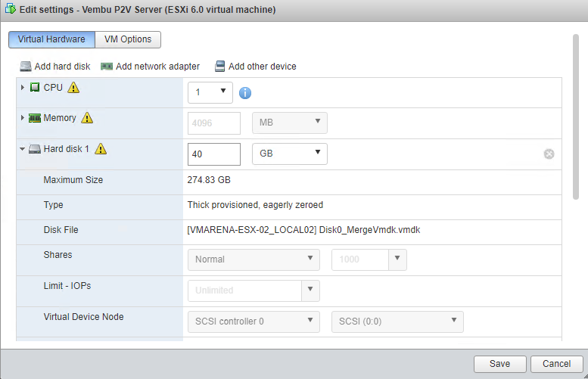Click the Add hard disk icon

(x=26, y=67)
